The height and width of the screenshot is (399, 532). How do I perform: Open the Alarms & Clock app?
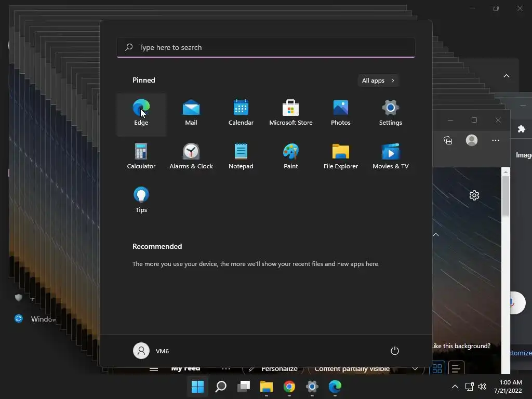pyautogui.click(x=191, y=157)
